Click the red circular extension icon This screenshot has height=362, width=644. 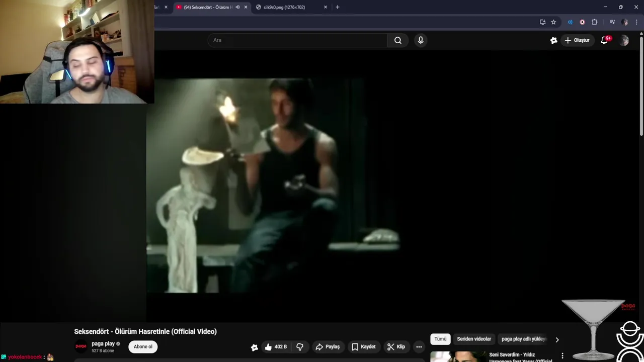point(582,22)
